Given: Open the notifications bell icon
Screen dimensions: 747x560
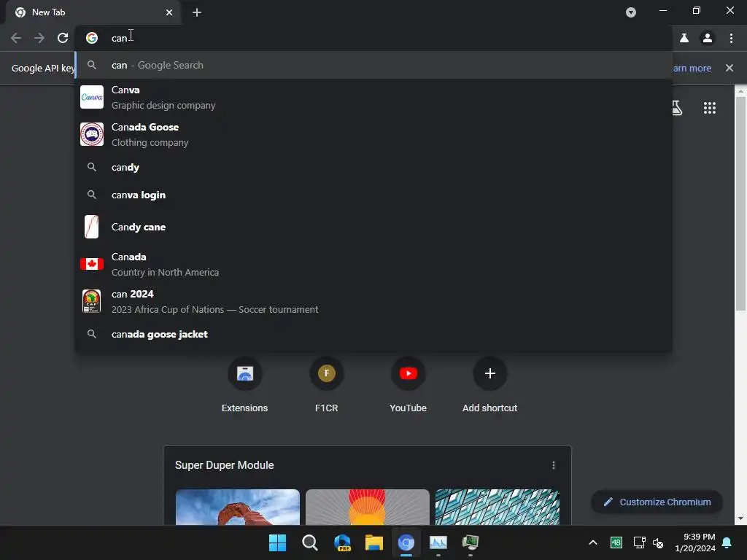Looking at the screenshot, I should (x=727, y=542).
